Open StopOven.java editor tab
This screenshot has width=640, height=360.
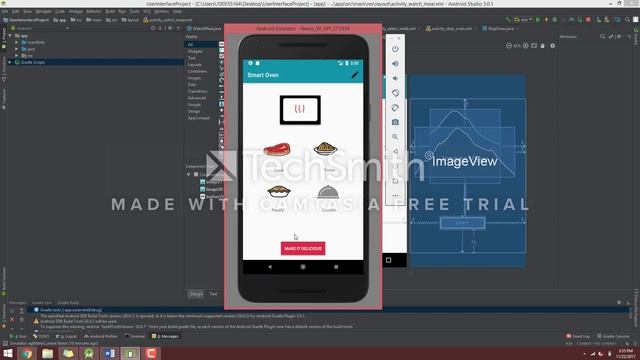tap(500, 29)
